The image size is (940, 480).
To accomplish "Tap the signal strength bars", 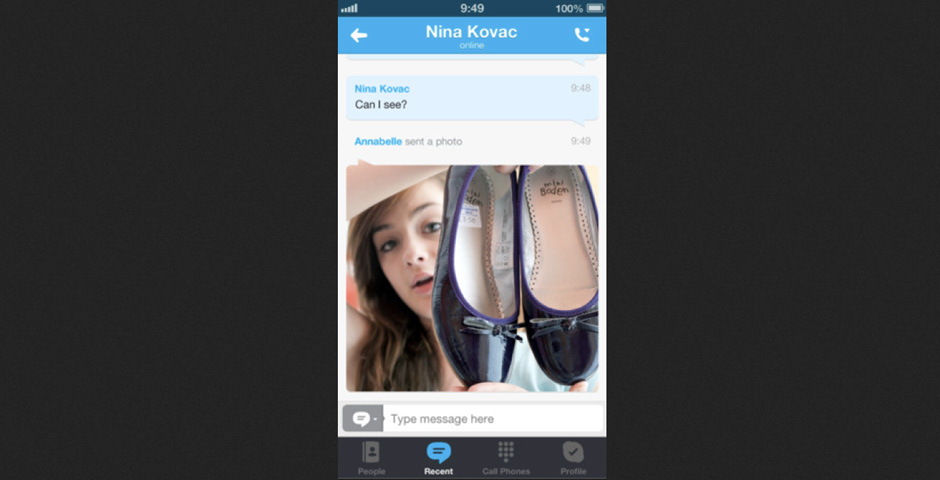I will [x=349, y=8].
